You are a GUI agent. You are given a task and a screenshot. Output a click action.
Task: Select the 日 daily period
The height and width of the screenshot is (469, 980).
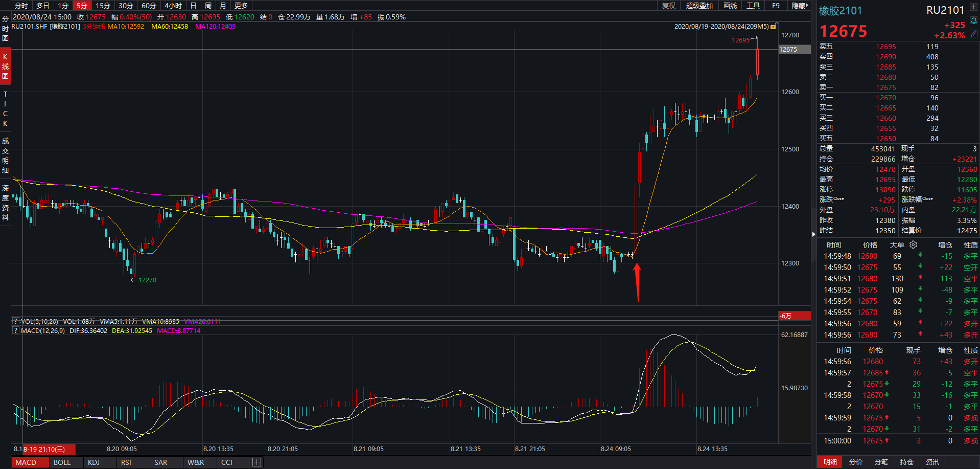coord(193,6)
